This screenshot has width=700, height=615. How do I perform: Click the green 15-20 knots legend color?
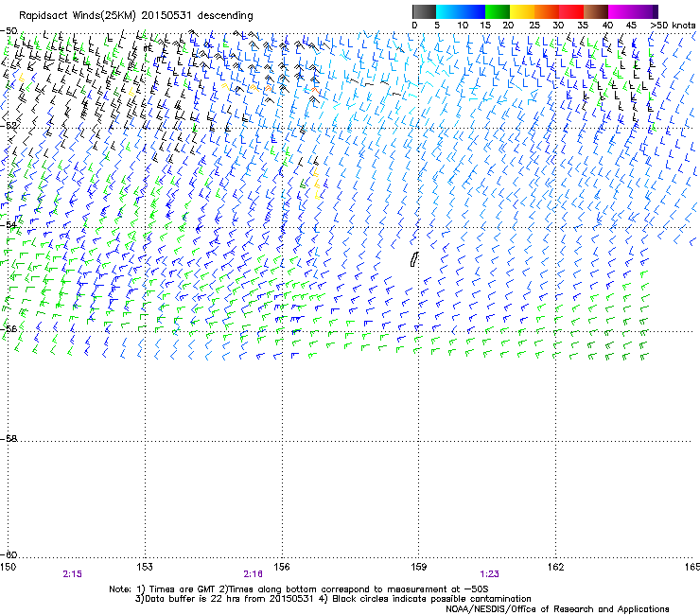[498, 11]
